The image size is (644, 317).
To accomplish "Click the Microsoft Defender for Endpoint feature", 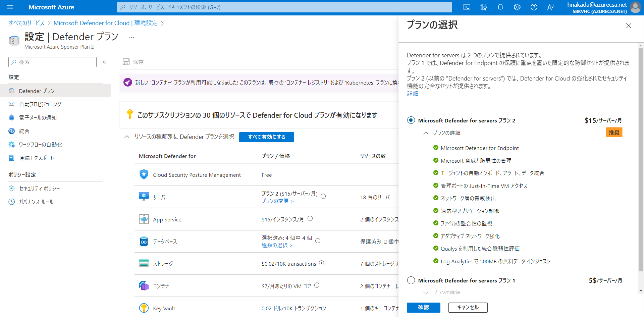I will pyautogui.click(x=480, y=148).
